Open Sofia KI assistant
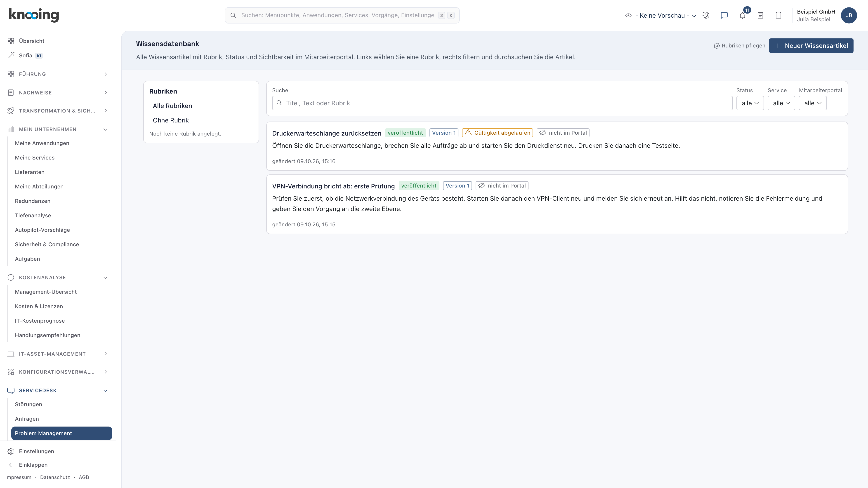 coord(26,56)
